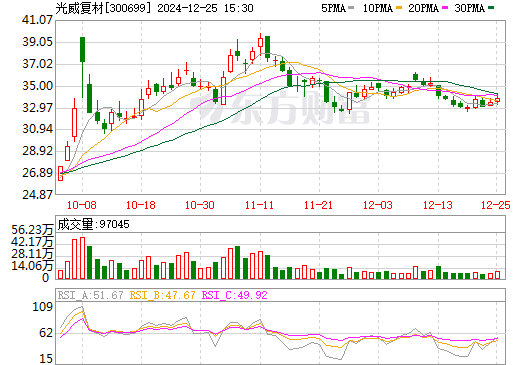This screenshot has width=520, height=365.
Task: Click the 37.02 price axis label
Action: (x=37, y=64)
